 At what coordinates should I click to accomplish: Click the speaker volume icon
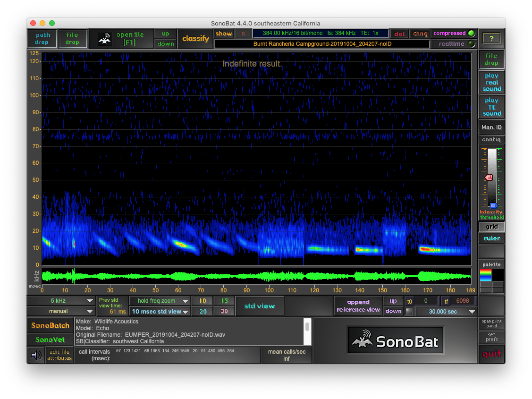[36, 355]
